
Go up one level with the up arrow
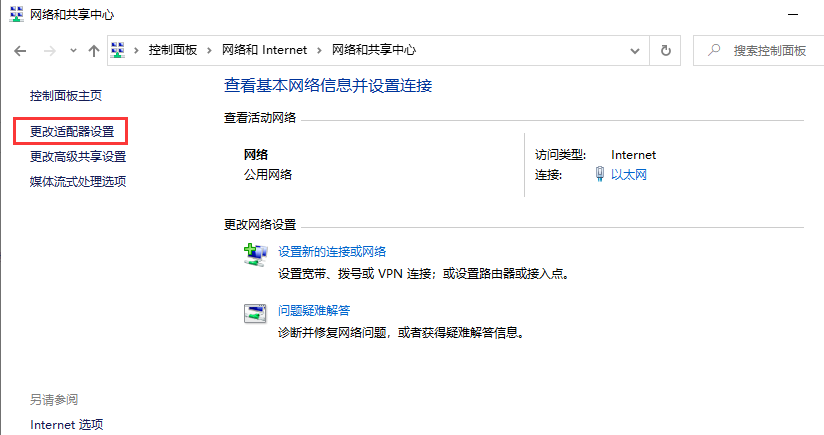click(x=93, y=50)
